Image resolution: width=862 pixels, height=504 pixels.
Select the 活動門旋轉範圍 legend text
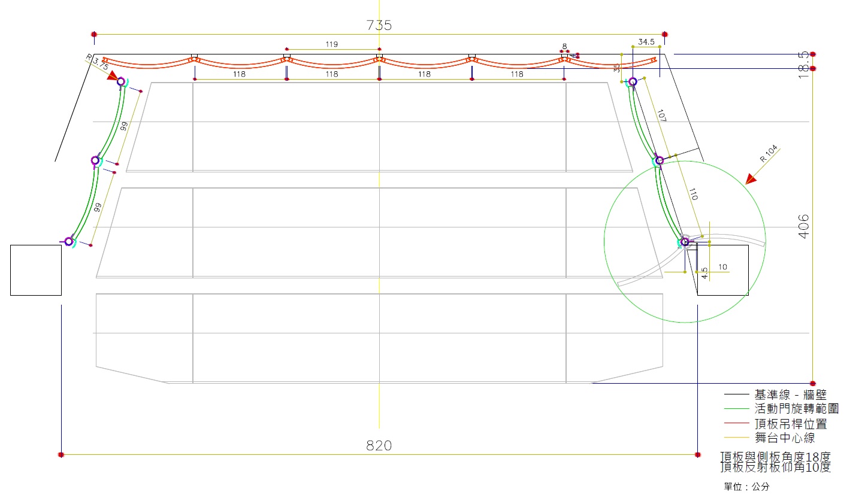click(796, 409)
